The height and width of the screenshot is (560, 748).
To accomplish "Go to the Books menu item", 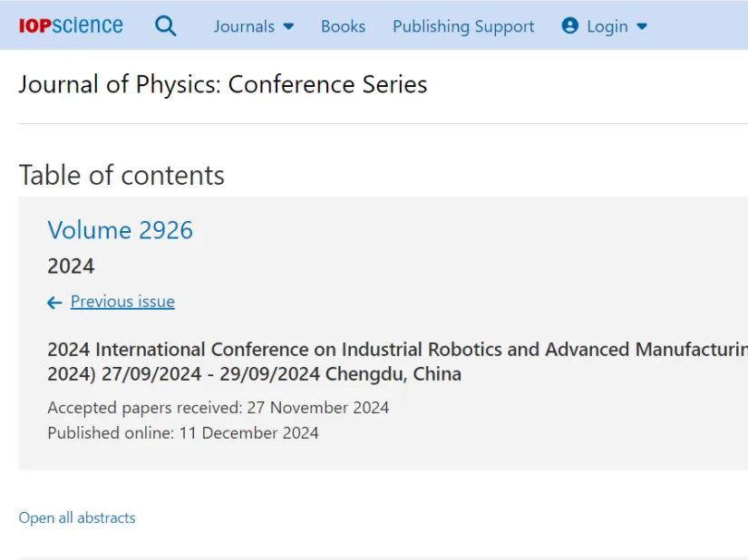I will click(x=343, y=26).
